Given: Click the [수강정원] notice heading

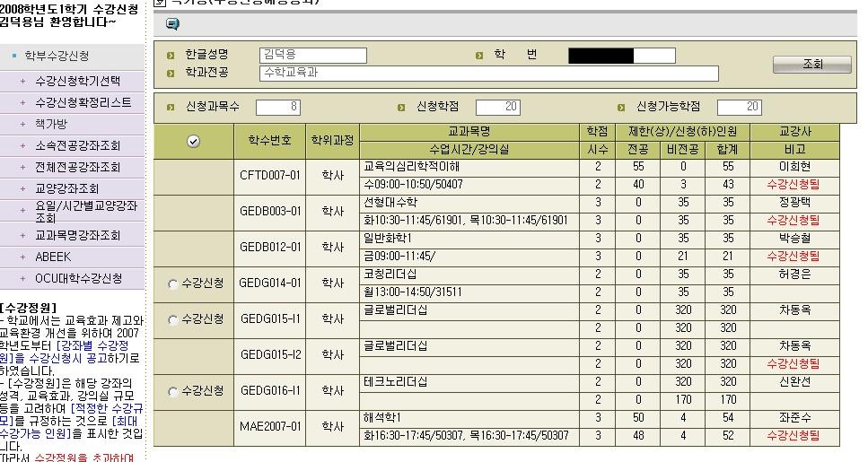Looking at the screenshot, I should (x=28, y=308).
